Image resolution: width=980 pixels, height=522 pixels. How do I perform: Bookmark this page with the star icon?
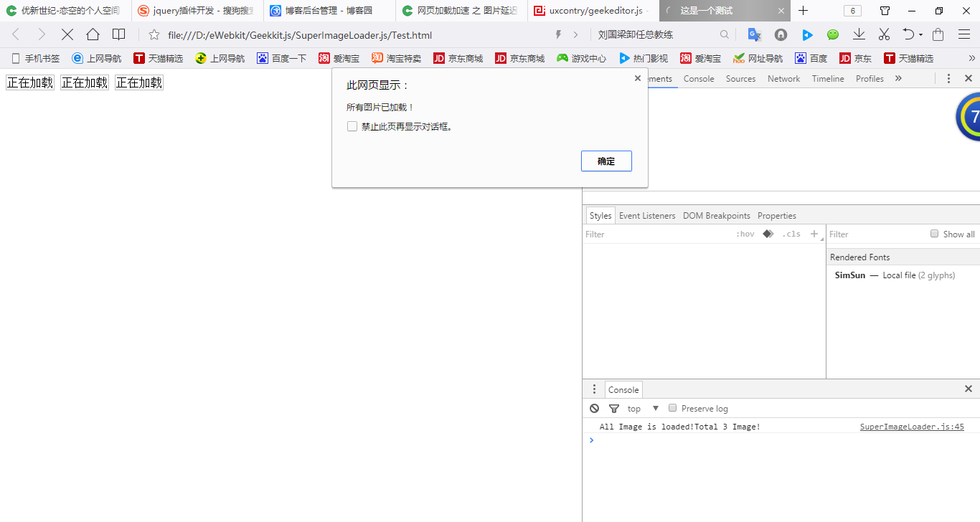tap(154, 34)
